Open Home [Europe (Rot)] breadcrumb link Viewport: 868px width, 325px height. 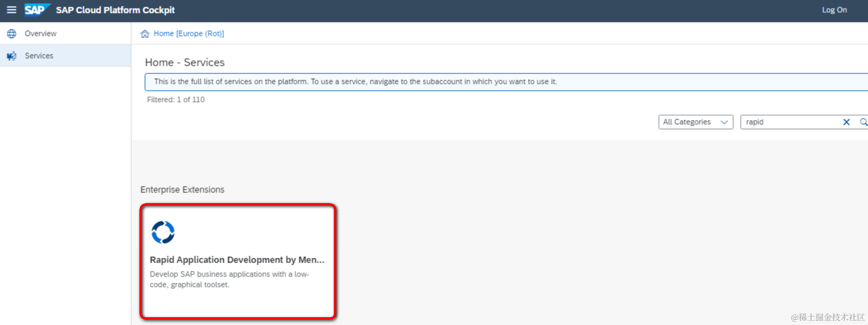(189, 33)
